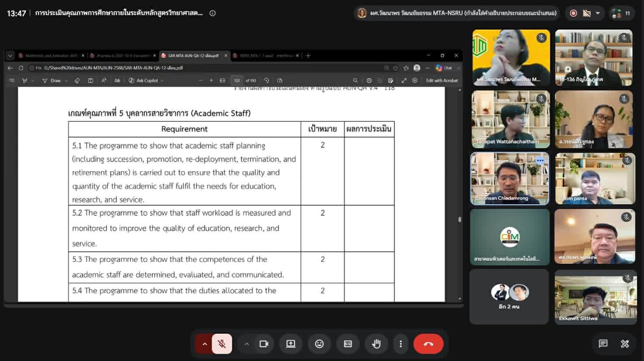Open the emoji reactions button
644x361 pixels.
[x=320, y=344]
